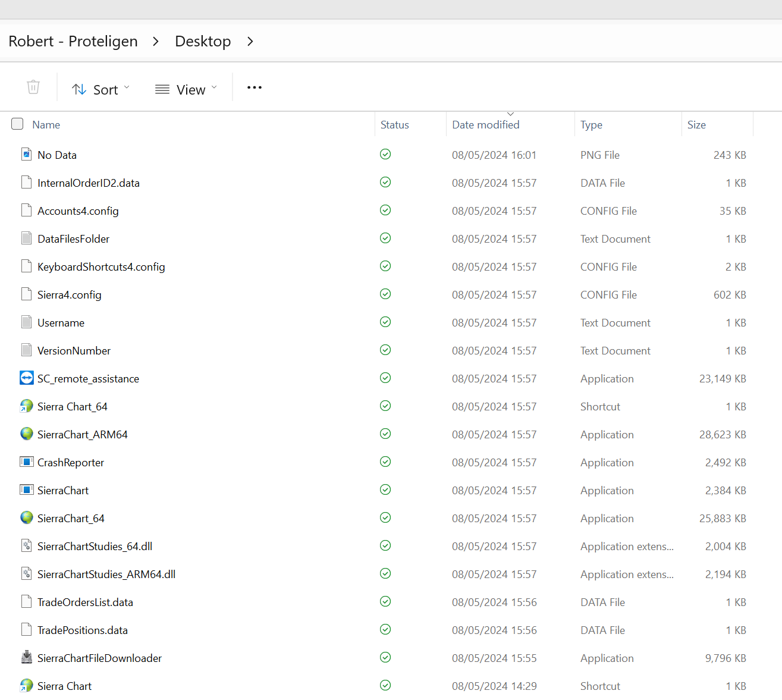This screenshot has width=782, height=700.
Task: Click the No Data PNG file icon
Action: tap(27, 155)
